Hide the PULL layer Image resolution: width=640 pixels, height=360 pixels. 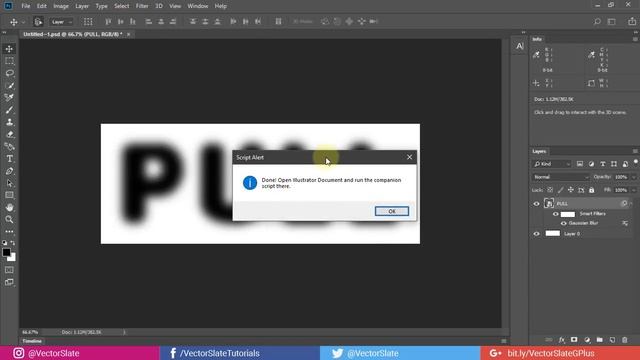click(536, 204)
